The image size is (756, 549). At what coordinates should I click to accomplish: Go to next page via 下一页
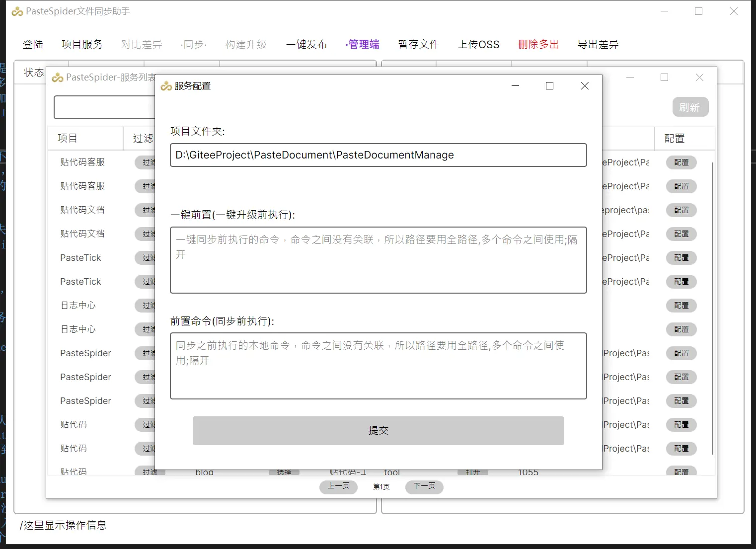pyautogui.click(x=424, y=486)
